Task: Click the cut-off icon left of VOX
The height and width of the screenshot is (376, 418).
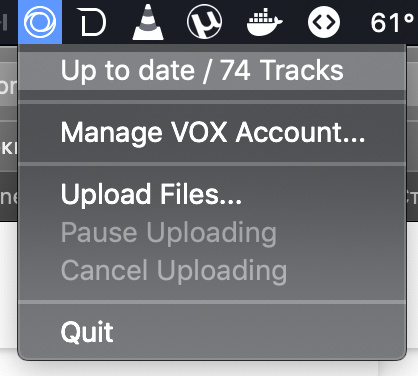Action: point(4,23)
